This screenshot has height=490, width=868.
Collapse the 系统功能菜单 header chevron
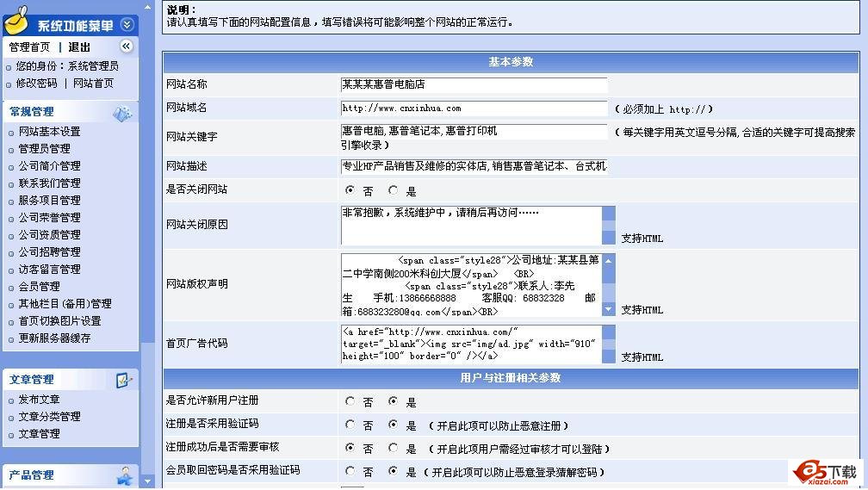[x=127, y=25]
